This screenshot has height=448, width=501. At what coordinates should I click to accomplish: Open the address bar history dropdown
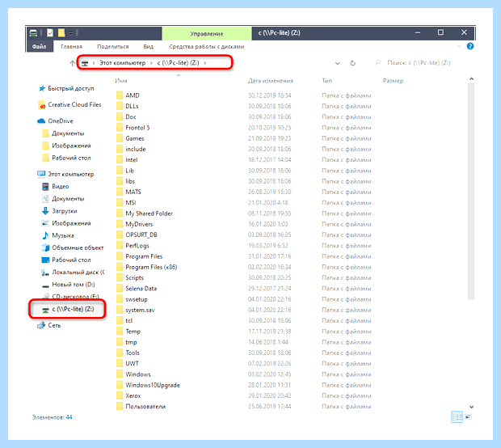point(337,63)
